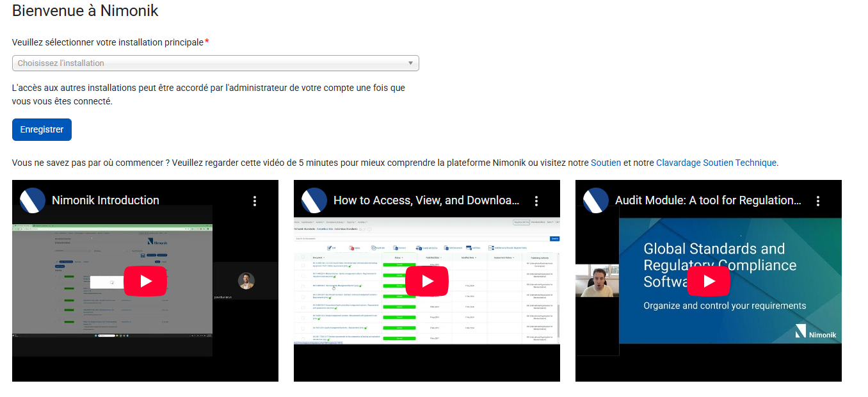Open more options on Nimonik Introduction video
Viewport: 868px width, 397px height.
tap(255, 201)
